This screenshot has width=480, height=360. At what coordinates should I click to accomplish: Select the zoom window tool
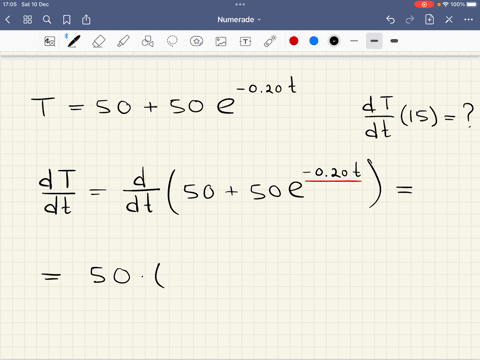pyautogui.click(x=50, y=41)
